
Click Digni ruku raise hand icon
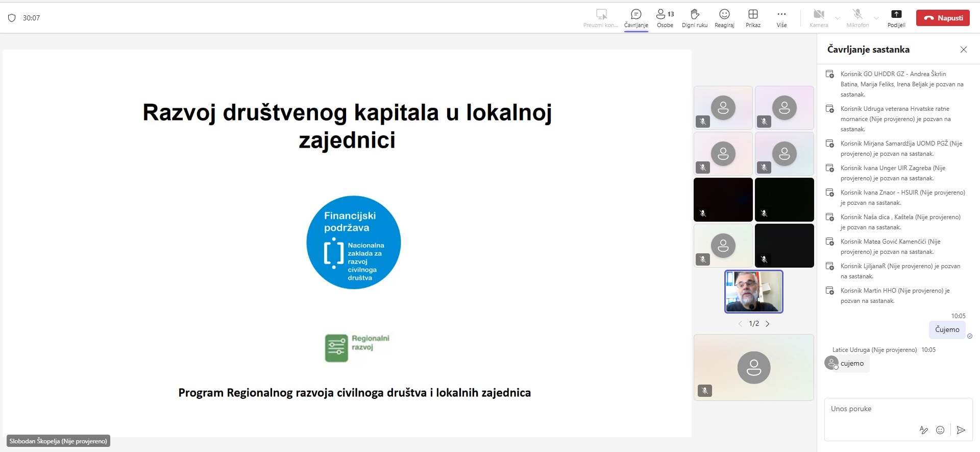694,14
